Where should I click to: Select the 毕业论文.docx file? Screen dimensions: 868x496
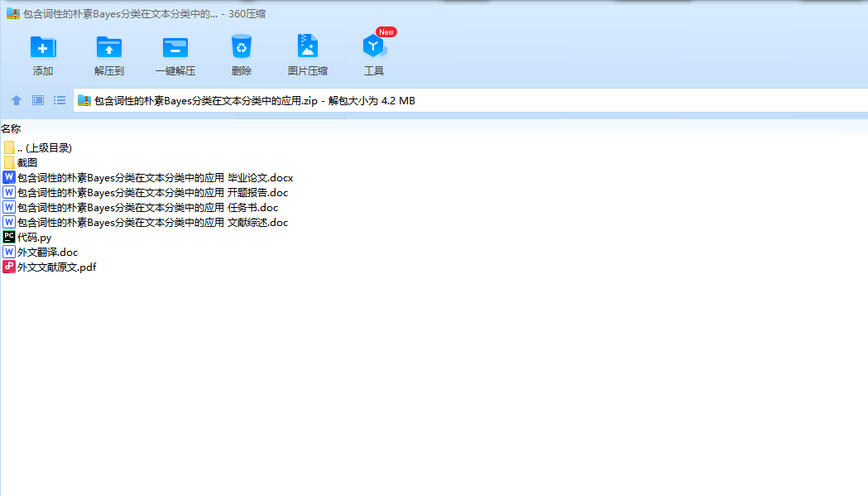coord(148,177)
